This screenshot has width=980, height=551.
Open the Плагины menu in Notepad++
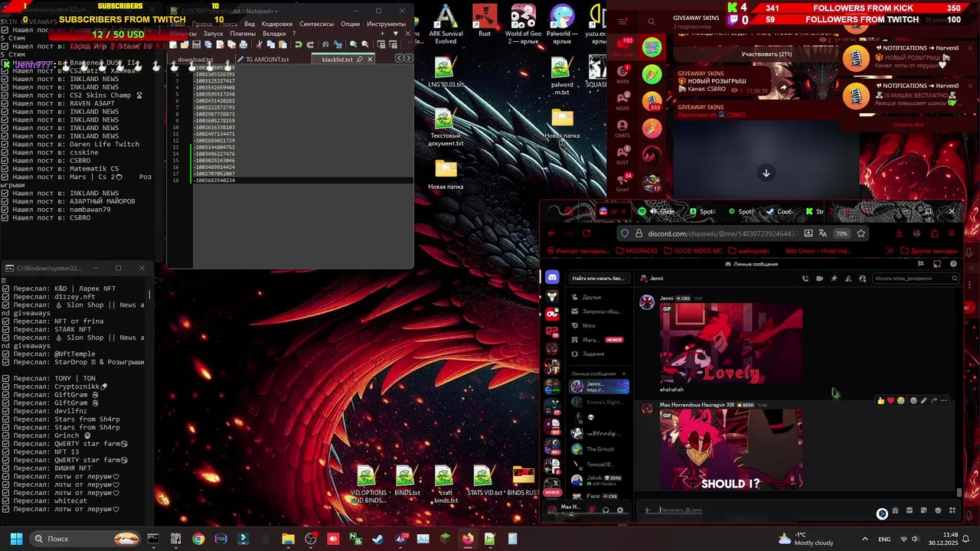[243, 34]
